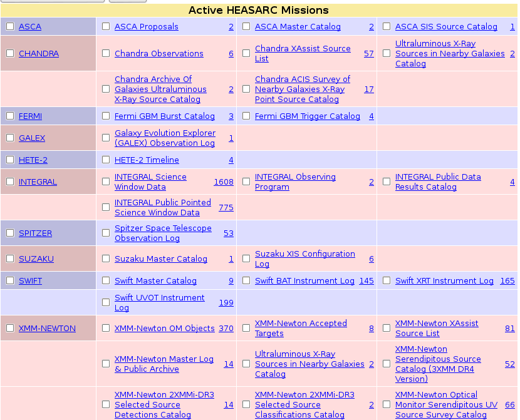Screen dimensions: 520x420
Task: Check the XMM-NEWTON mission checkbox
Action: (10, 328)
